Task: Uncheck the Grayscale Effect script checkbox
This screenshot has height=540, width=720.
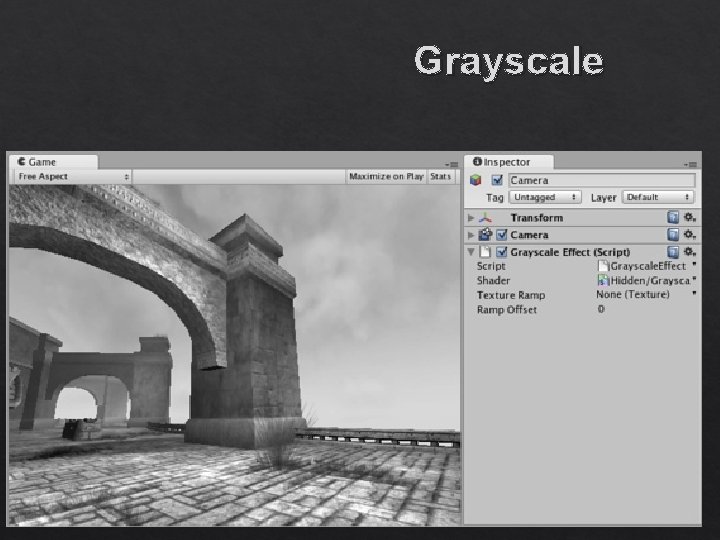Action: pos(501,252)
